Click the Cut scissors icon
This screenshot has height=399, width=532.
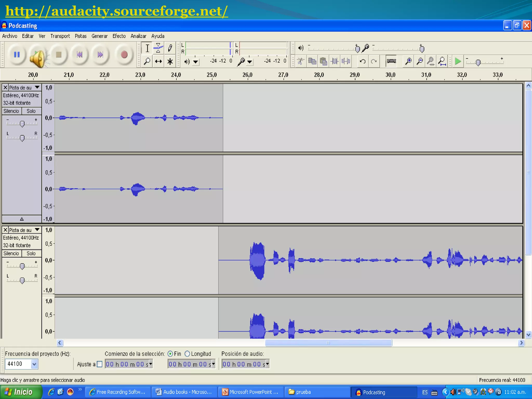coord(301,61)
